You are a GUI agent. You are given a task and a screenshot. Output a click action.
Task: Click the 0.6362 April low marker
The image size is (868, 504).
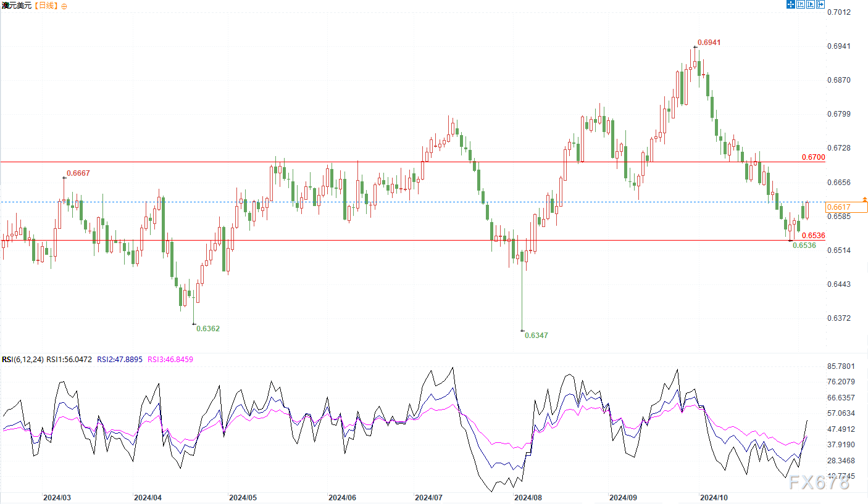click(207, 329)
